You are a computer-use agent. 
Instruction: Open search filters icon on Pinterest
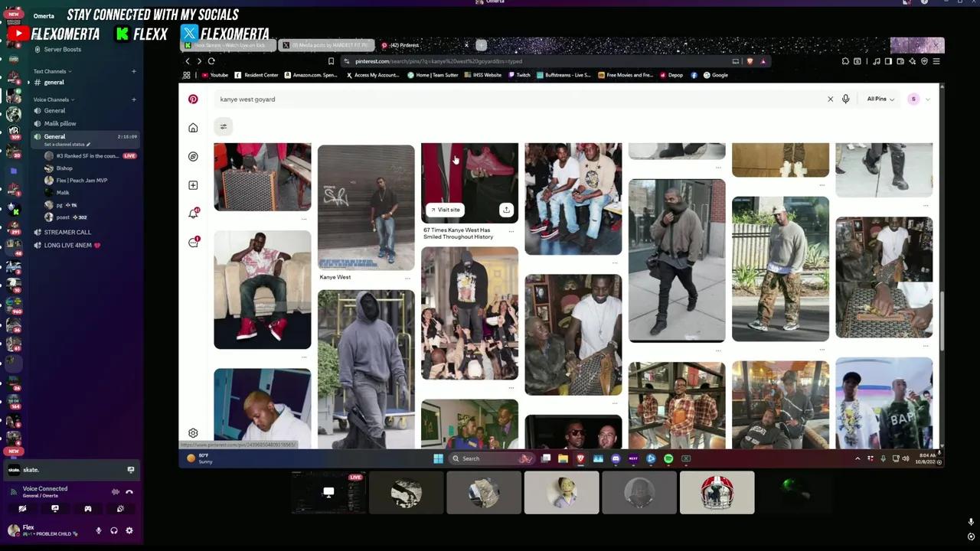[x=224, y=127]
